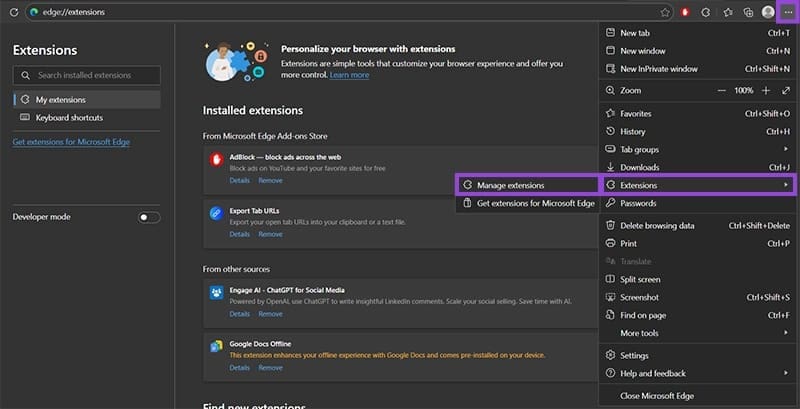Image resolution: width=800 pixels, height=409 pixels.
Task: Open Passwords menu item
Action: click(697, 203)
